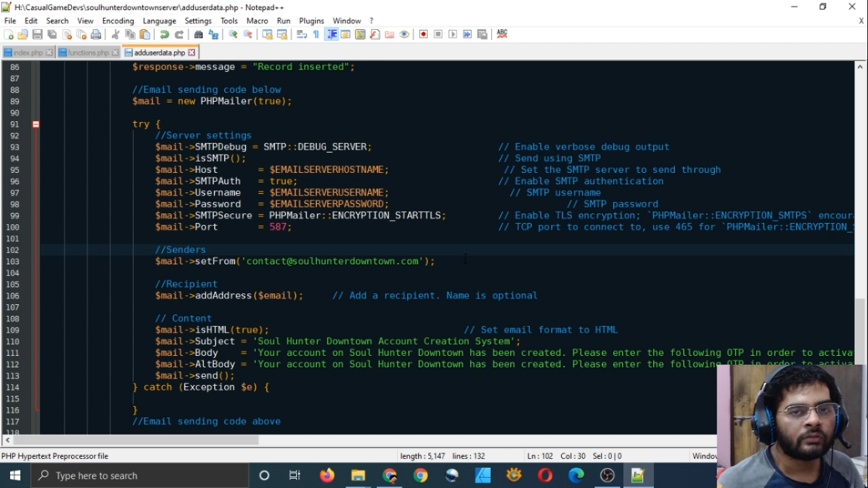The image size is (868, 488).
Task: Print the document with the printer icon
Action: pos(96,34)
